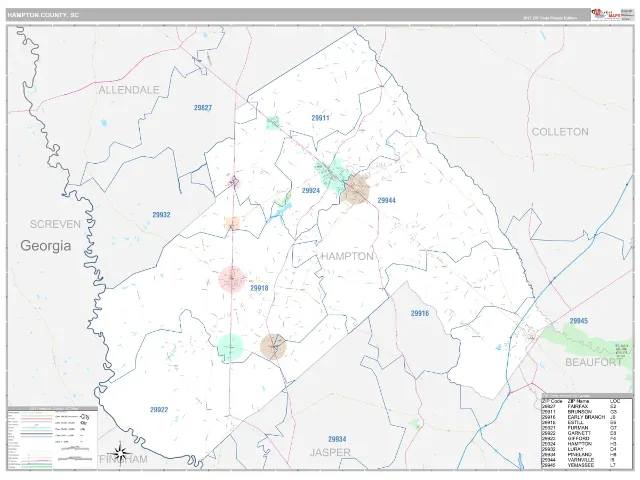Click ZIP code 29945 on map
This screenshot has width=640, height=480.
pos(579,321)
